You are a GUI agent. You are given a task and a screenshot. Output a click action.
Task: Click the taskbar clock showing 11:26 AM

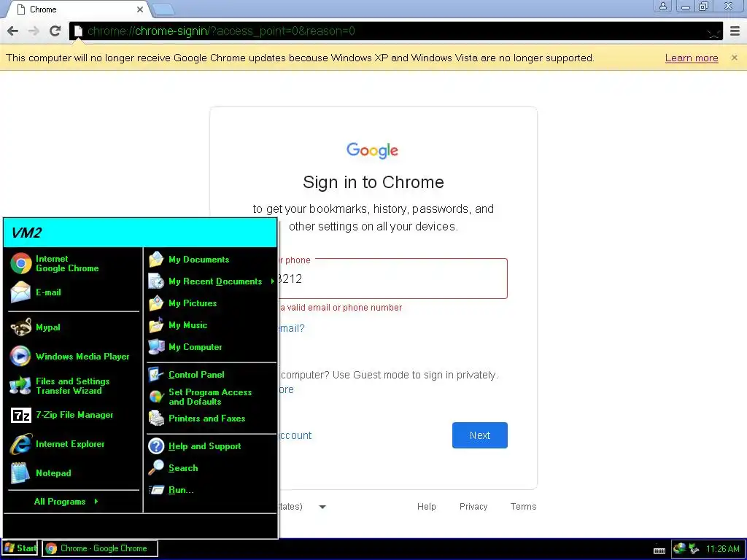point(722,549)
